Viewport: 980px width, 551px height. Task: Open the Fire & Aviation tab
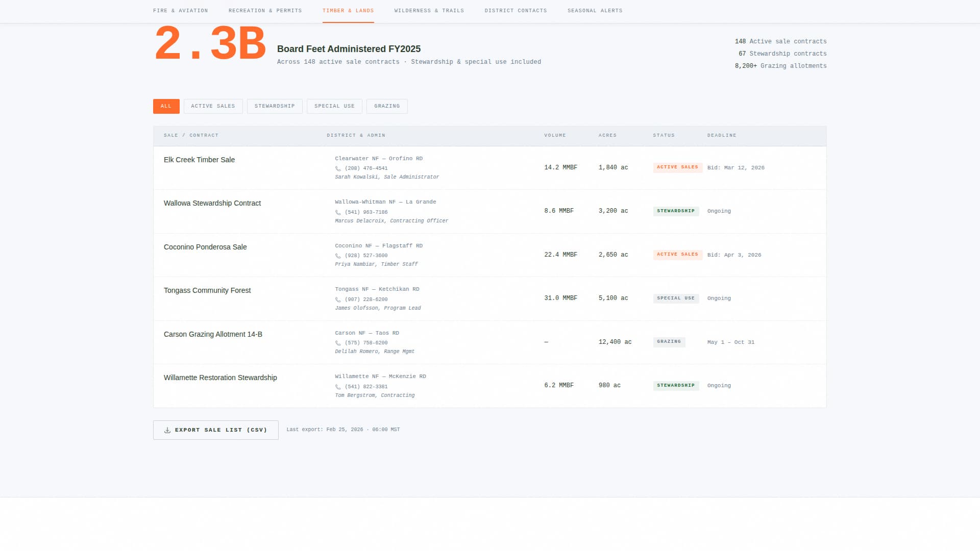pos(180,11)
